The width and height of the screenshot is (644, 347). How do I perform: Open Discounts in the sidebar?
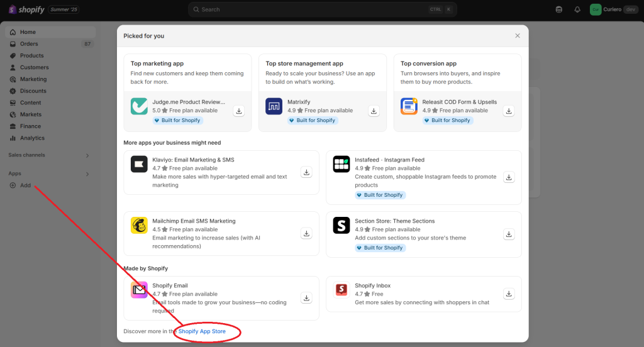(x=50, y=91)
